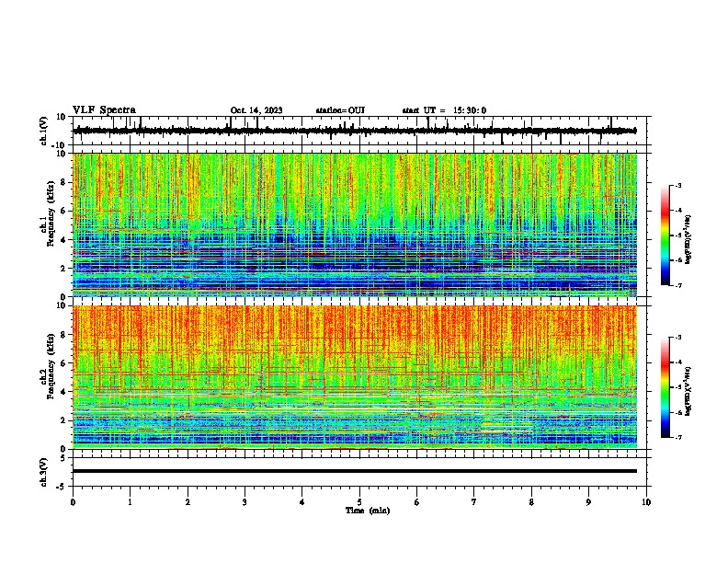728x563 pixels.
Task: Click the "-7" label on the ch.1 color bar
Action: coord(677,285)
